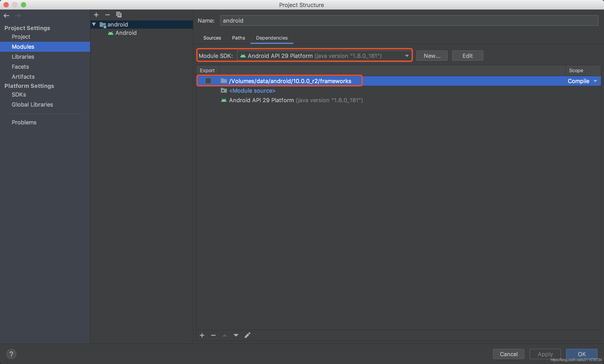Click the android module folder icon
This screenshot has height=364, width=604.
[103, 25]
